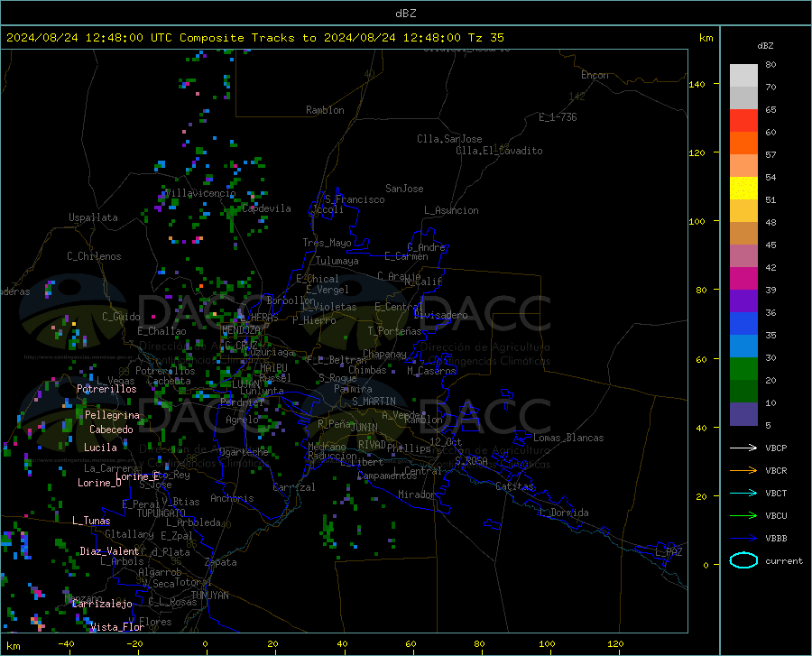Click the Clla.El_Cavadito label

[x=499, y=151]
